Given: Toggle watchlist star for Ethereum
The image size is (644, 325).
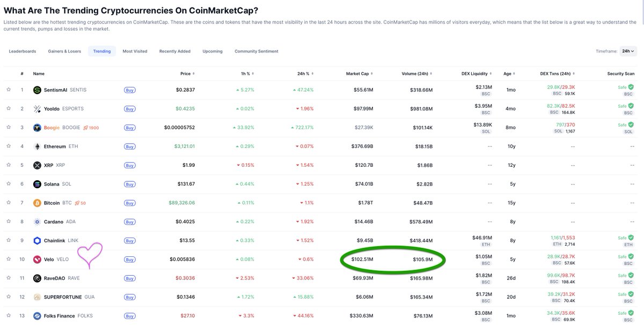Looking at the screenshot, I should [x=9, y=146].
